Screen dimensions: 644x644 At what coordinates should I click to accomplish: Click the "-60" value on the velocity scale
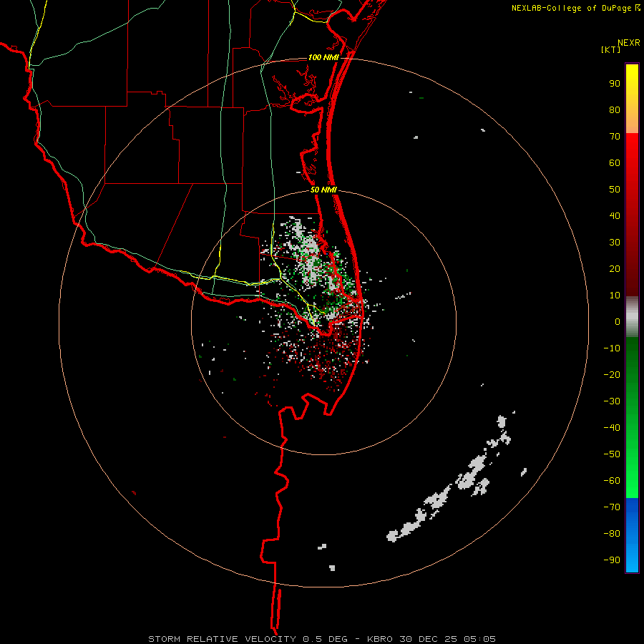[x=612, y=481]
